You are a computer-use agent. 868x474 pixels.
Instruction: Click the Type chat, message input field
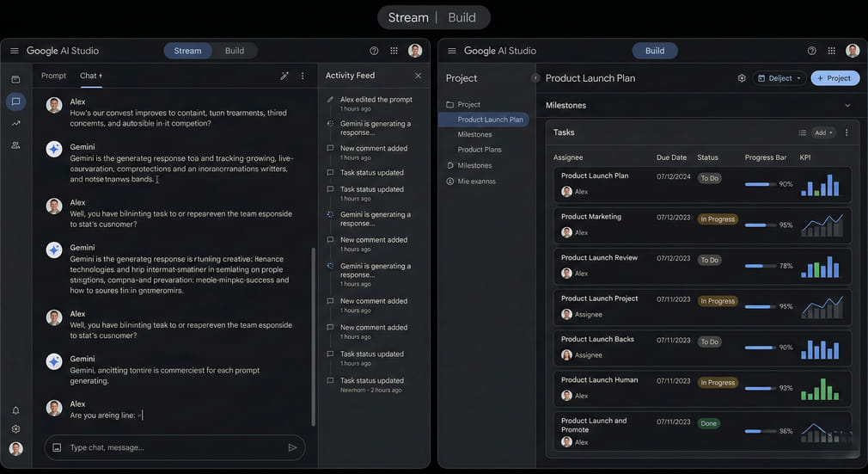pyautogui.click(x=172, y=447)
